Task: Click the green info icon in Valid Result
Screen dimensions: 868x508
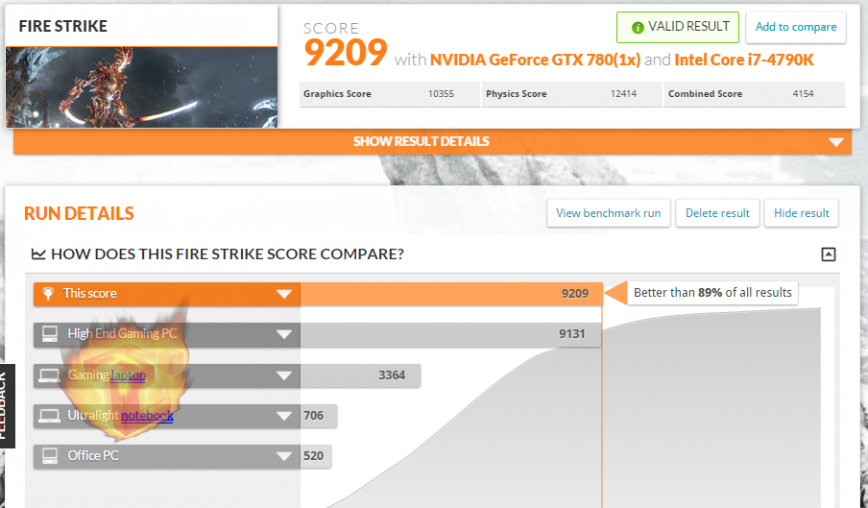Action: pyautogui.click(x=637, y=27)
